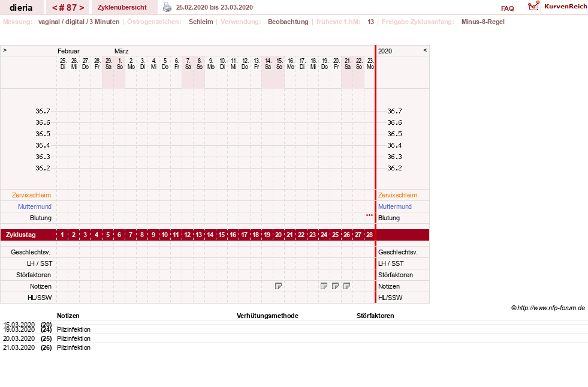Viewport: 588px width, 387px height.
Task: Click the Beobachtung usage value
Action: tap(288, 22)
